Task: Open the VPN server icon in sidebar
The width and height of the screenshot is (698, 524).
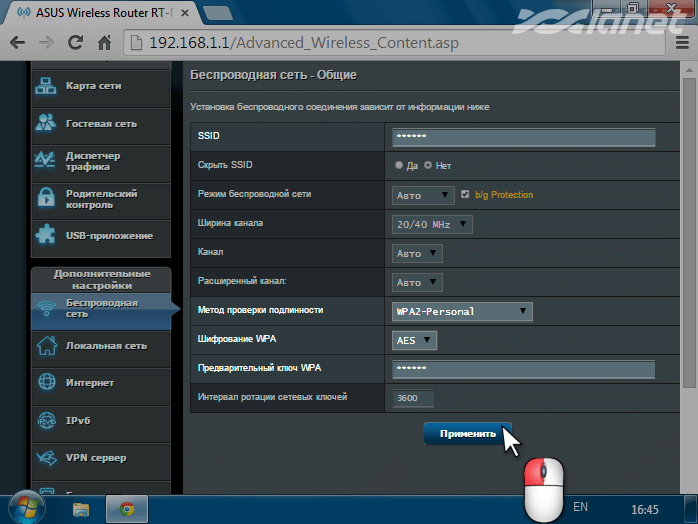Action: pos(46,458)
